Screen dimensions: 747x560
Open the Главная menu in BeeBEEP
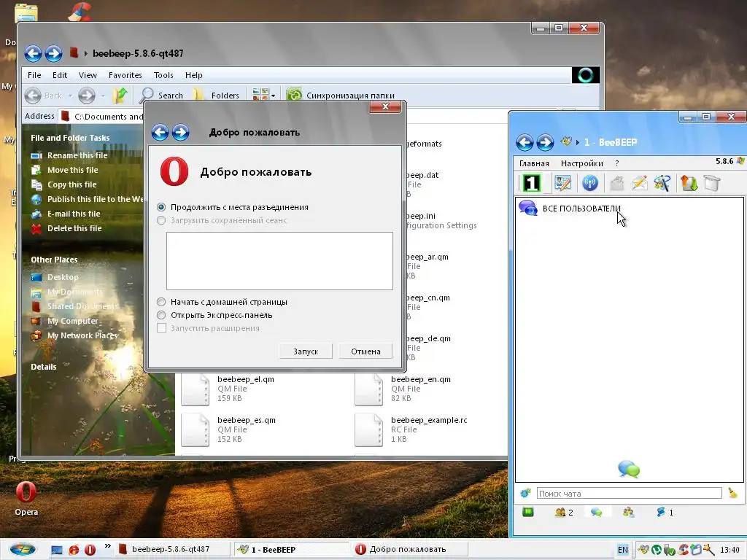[x=533, y=163]
